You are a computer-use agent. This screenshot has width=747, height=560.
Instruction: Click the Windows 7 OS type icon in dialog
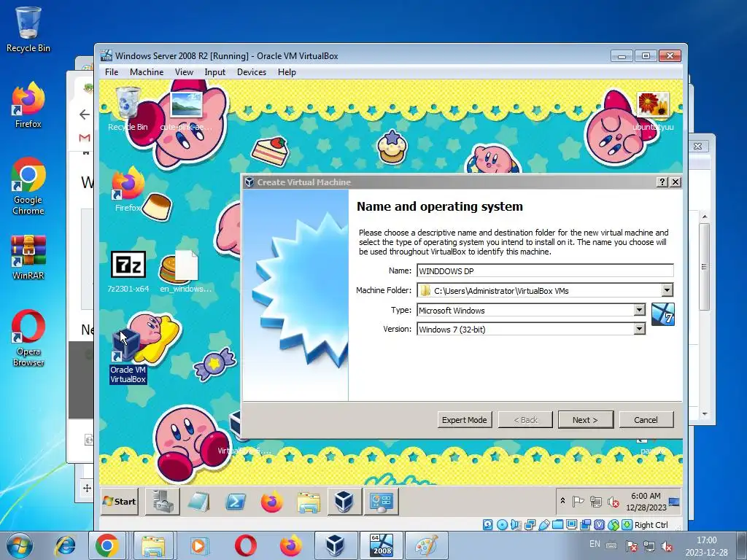662,314
